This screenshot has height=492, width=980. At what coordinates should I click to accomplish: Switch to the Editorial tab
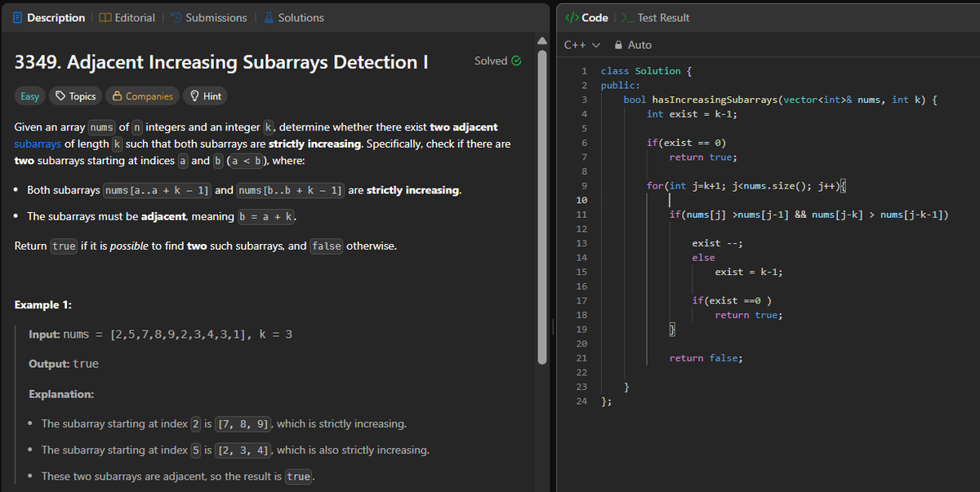[x=127, y=17]
